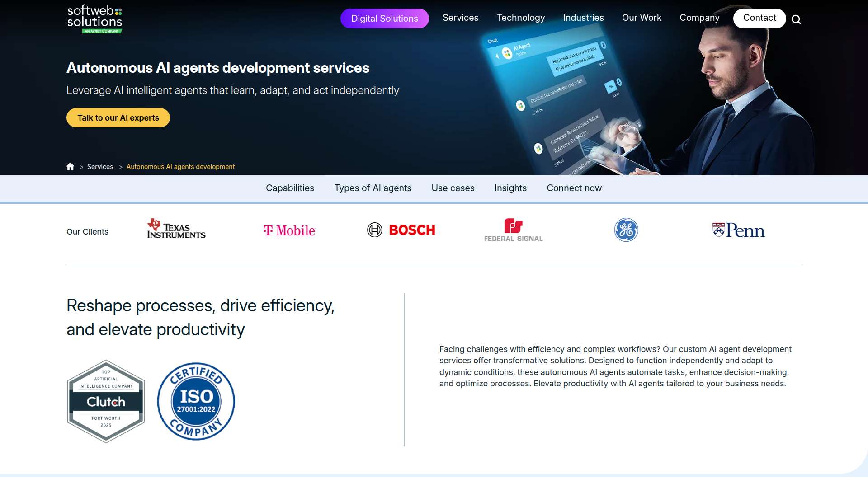The height and width of the screenshot is (488, 868).
Task: Click the Clutch Top AI Company badge
Action: coord(106,401)
